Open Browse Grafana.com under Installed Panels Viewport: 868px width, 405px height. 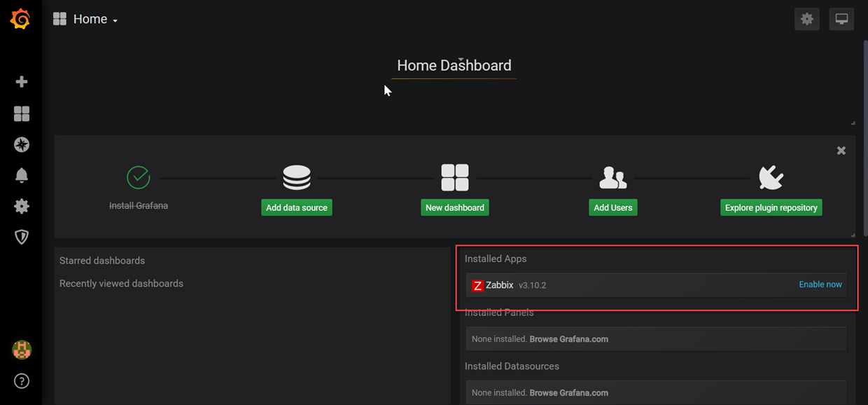(x=568, y=339)
